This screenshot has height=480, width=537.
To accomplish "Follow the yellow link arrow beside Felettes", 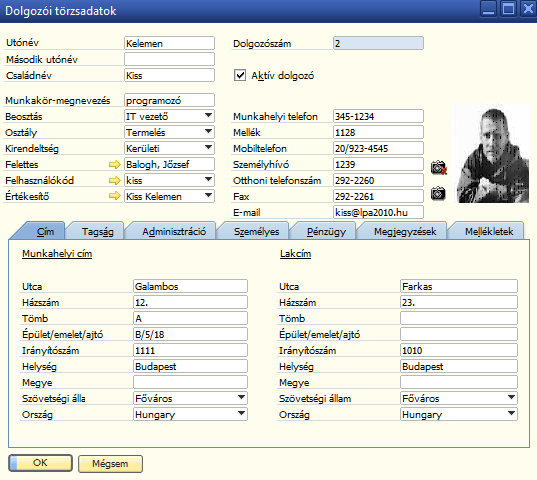I will [x=115, y=165].
